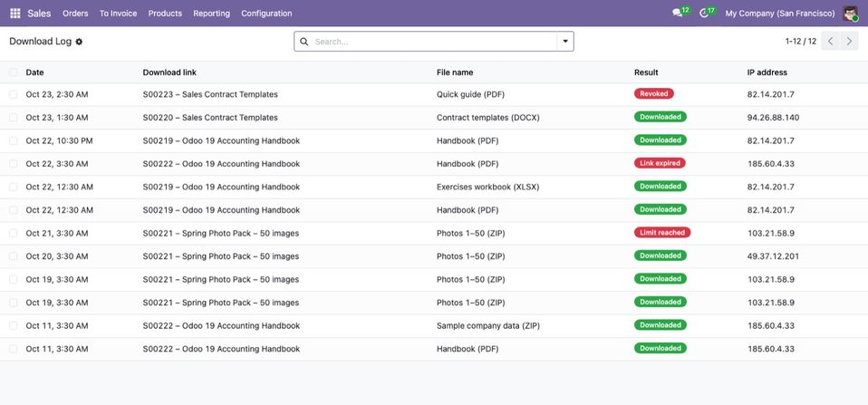Click S00220 – Sales Contract Templates cell
The height and width of the screenshot is (405, 868).
point(210,118)
